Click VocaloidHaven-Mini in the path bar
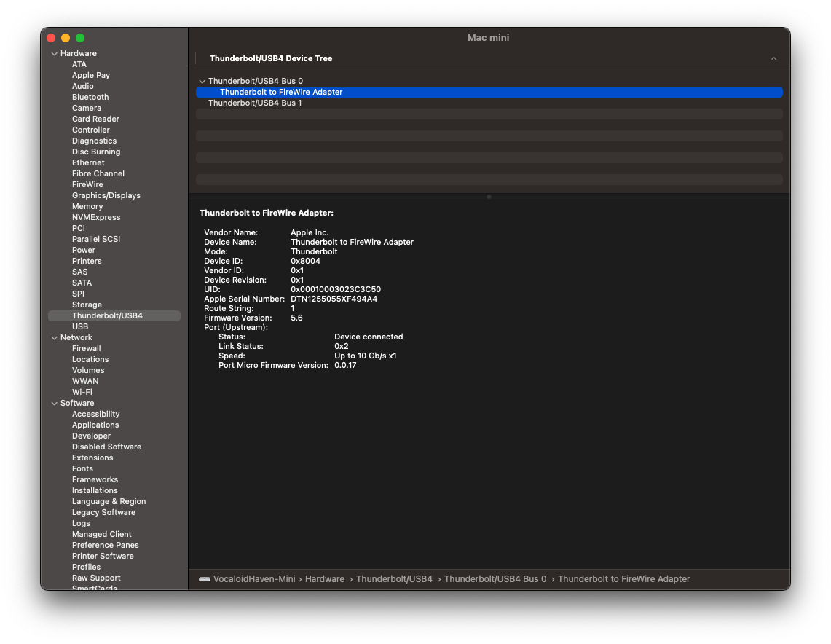Viewport: 831px width, 644px height. 254,579
